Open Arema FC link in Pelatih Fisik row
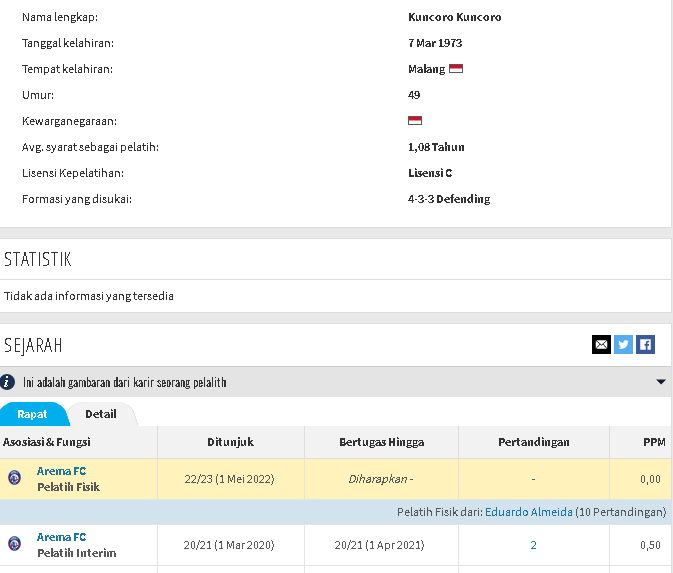The image size is (673, 573). (61, 471)
